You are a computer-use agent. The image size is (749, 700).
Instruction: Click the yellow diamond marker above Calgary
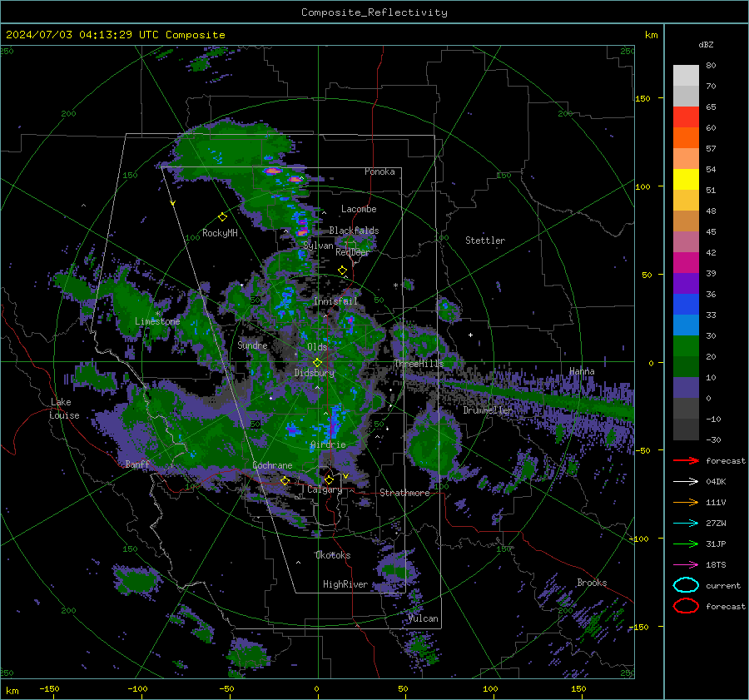click(x=329, y=479)
